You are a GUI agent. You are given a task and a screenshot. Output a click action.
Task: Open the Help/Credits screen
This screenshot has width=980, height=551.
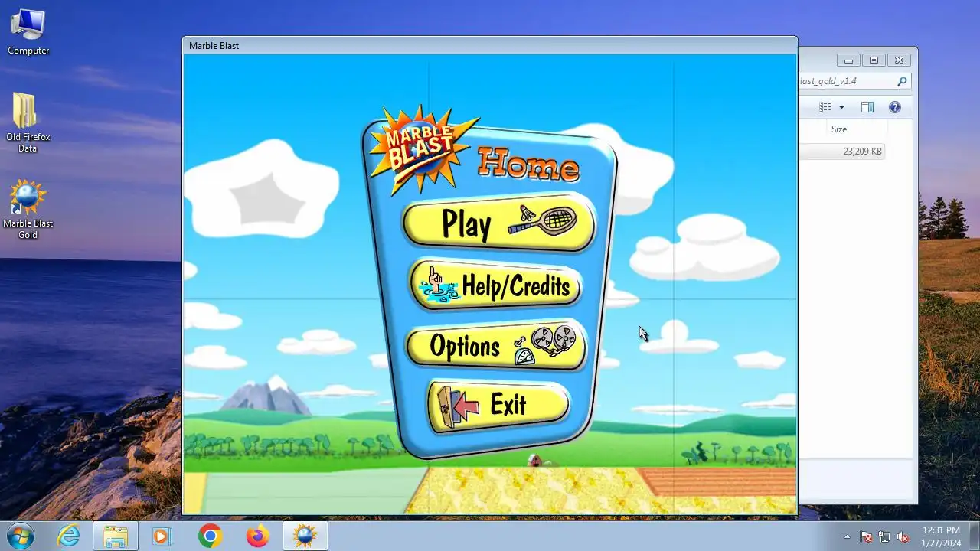(x=497, y=285)
